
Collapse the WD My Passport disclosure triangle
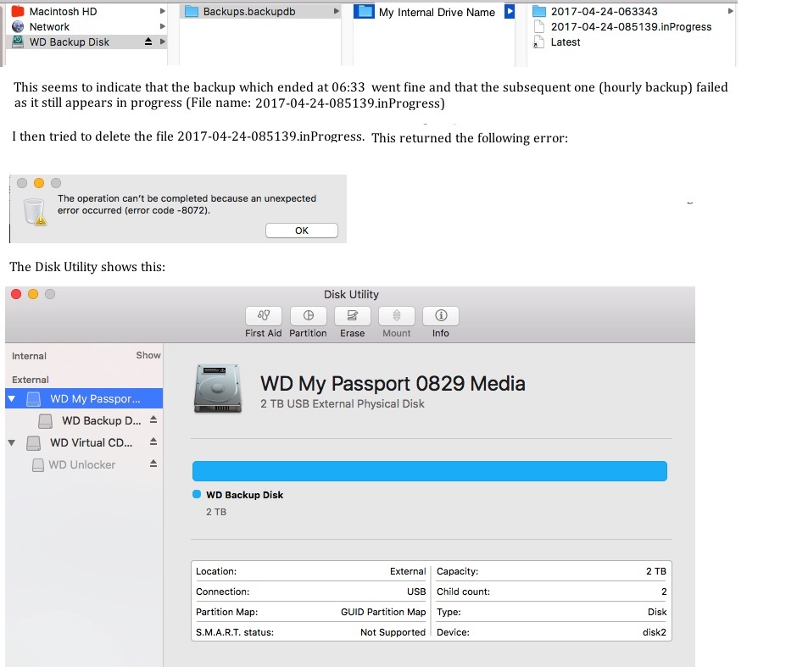pos(12,398)
